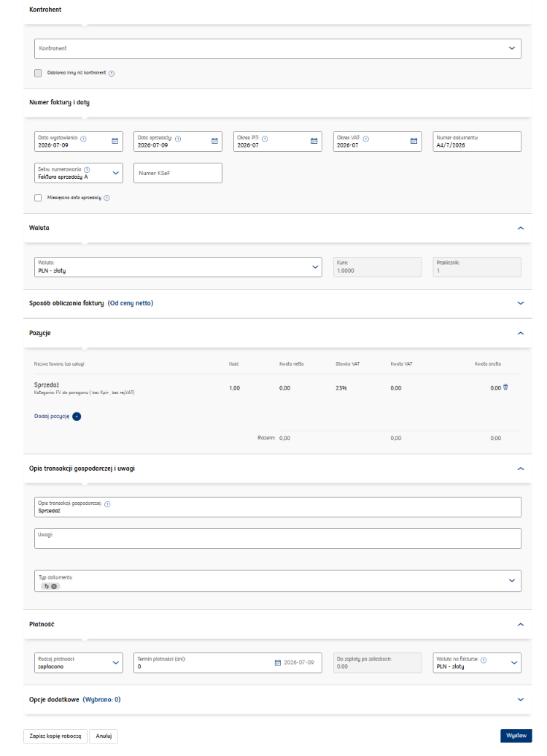Click the Kwota netto column header
The image size is (547, 756).
click(x=292, y=364)
